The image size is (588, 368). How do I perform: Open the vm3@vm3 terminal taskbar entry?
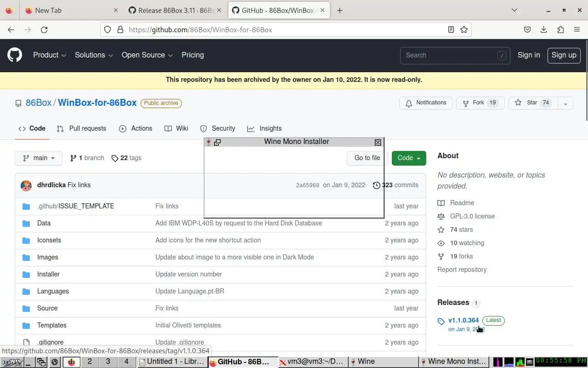coord(313,362)
